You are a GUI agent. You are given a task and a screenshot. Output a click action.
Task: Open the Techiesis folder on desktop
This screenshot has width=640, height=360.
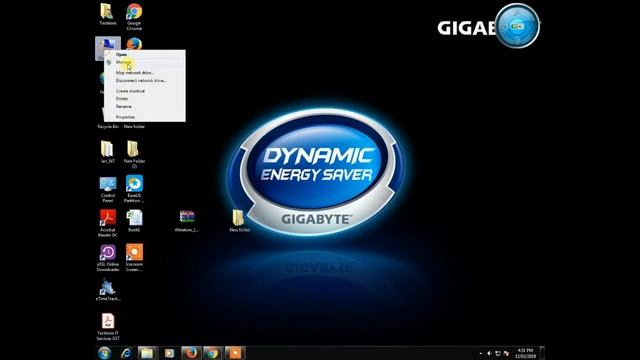point(107,14)
